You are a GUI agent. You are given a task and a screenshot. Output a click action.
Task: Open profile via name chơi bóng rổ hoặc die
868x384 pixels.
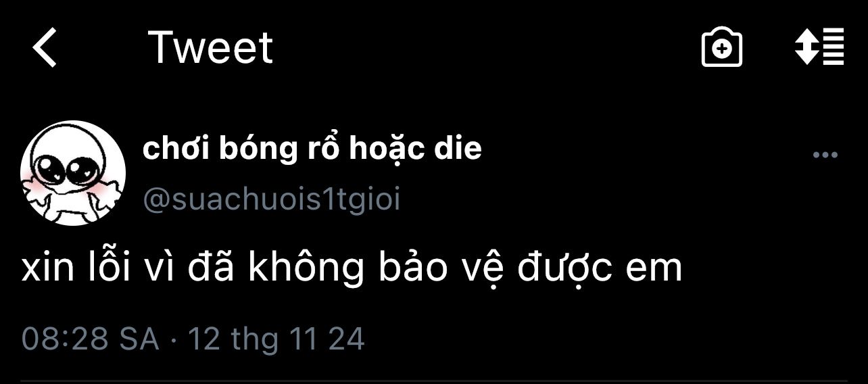click(x=312, y=149)
